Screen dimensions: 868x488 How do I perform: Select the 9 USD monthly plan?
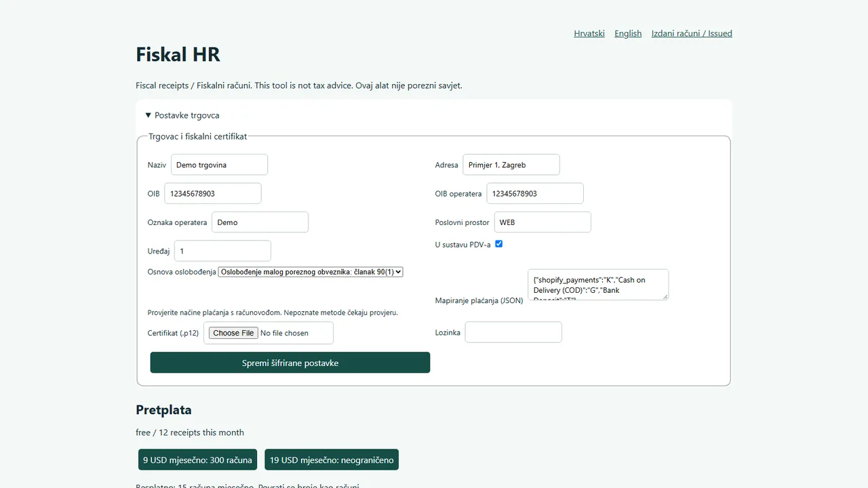(197, 460)
